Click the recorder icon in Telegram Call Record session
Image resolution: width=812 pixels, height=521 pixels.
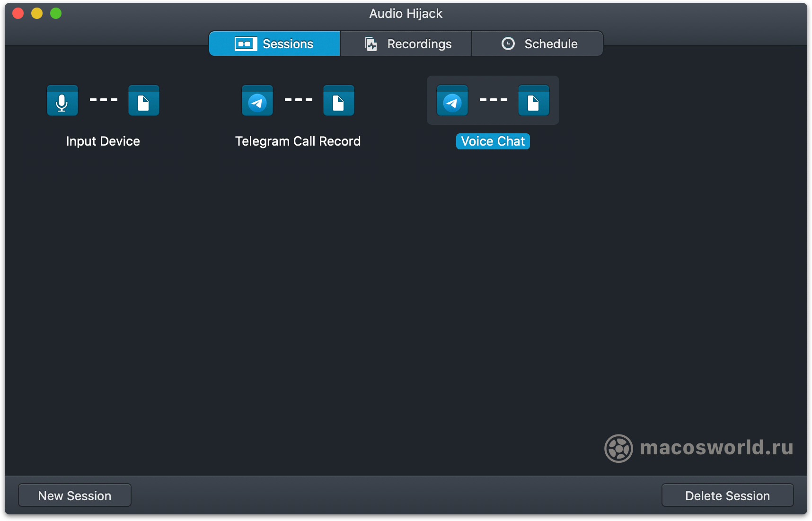[x=338, y=100]
